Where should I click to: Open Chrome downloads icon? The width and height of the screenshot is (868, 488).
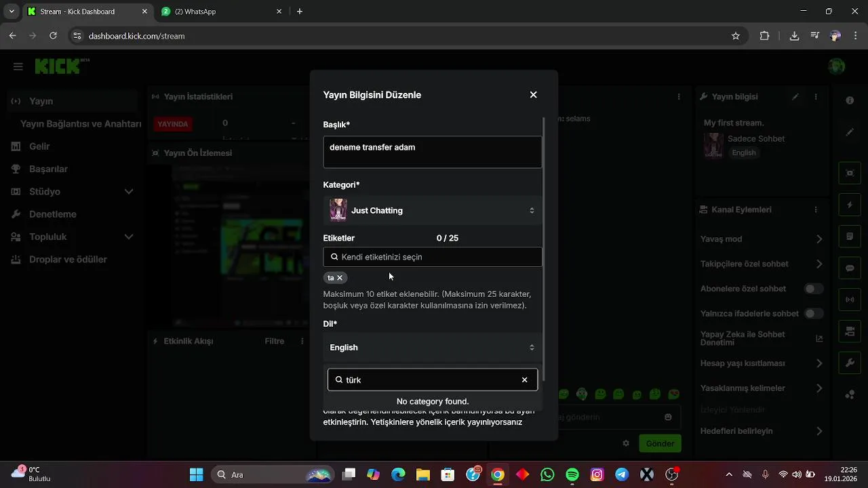794,36
